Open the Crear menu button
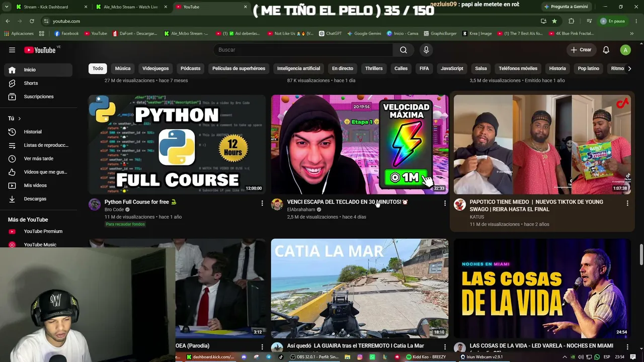This screenshot has height=362, width=644. pyautogui.click(x=581, y=50)
